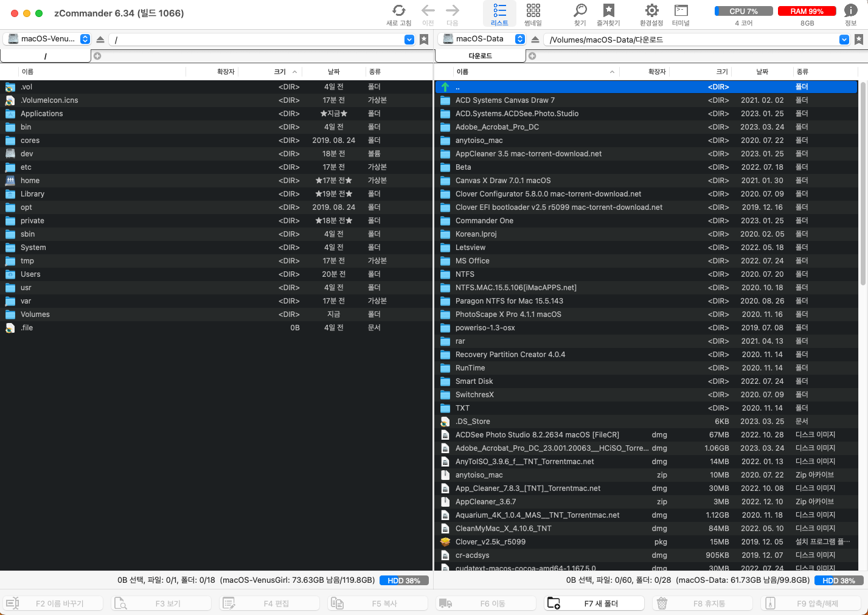Select the 다운로드 tab in right panel
The width and height of the screenshot is (868, 615).
(x=481, y=56)
